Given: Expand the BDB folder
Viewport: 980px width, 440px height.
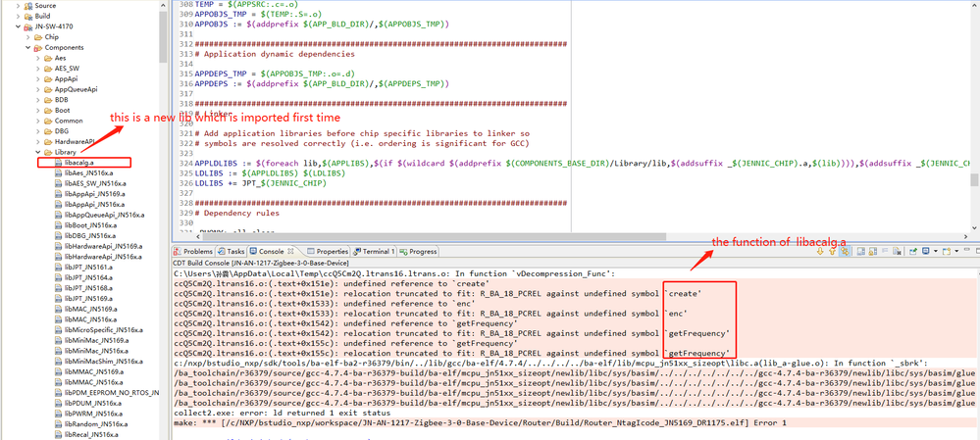Looking at the screenshot, I should (x=37, y=100).
